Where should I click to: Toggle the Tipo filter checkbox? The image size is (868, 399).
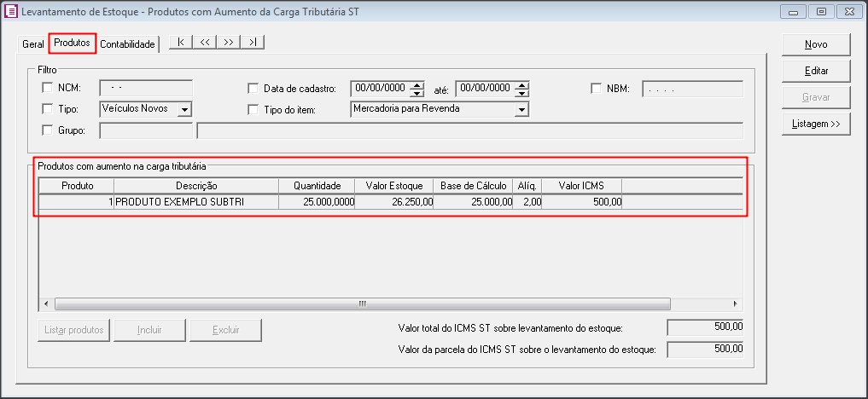click(x=47, y=109)
